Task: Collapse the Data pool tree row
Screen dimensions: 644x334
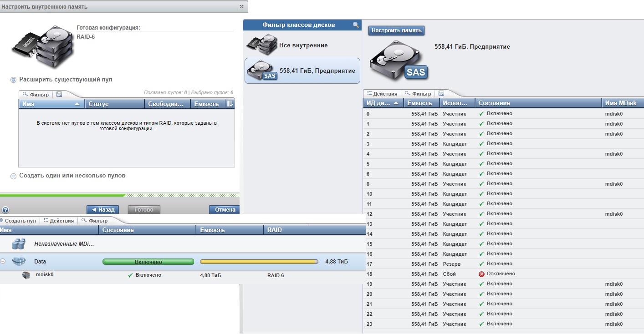Action: point(3,262)
